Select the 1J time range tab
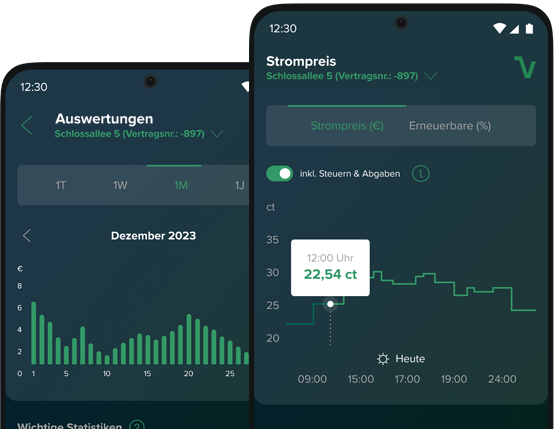 tap(240, 185)
